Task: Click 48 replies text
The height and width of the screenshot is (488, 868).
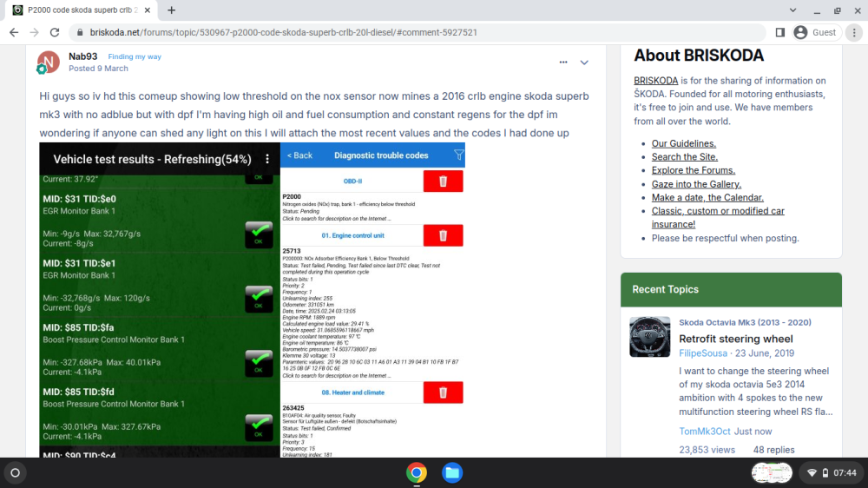Action: pos(773,450)
